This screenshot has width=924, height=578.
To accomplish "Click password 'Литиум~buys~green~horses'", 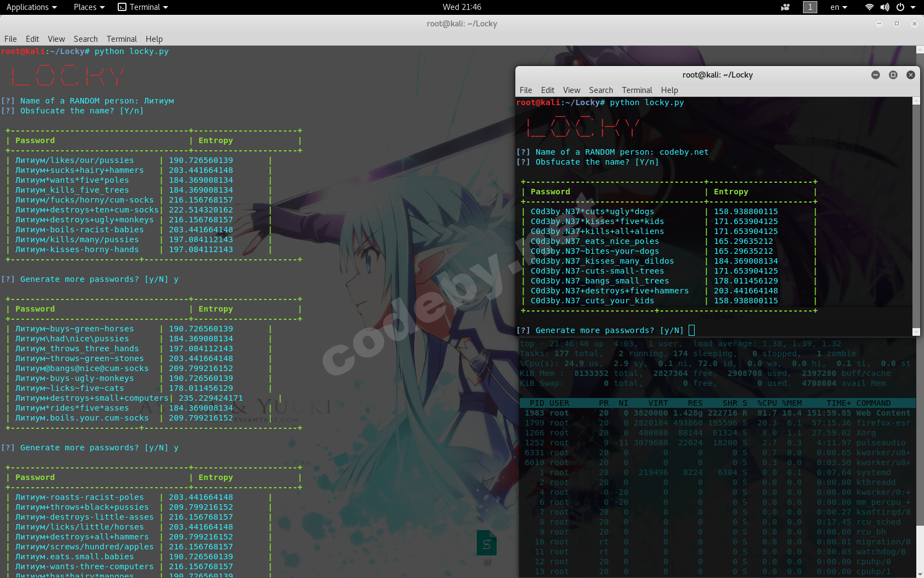I will click(x=74, y=329).
